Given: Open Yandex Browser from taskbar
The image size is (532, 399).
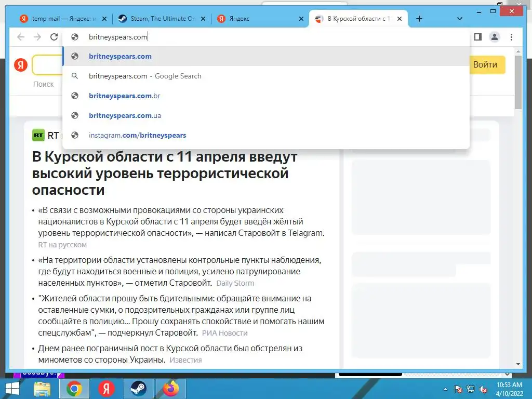Looking at the screenshot, I should click(x=106, y=389).
